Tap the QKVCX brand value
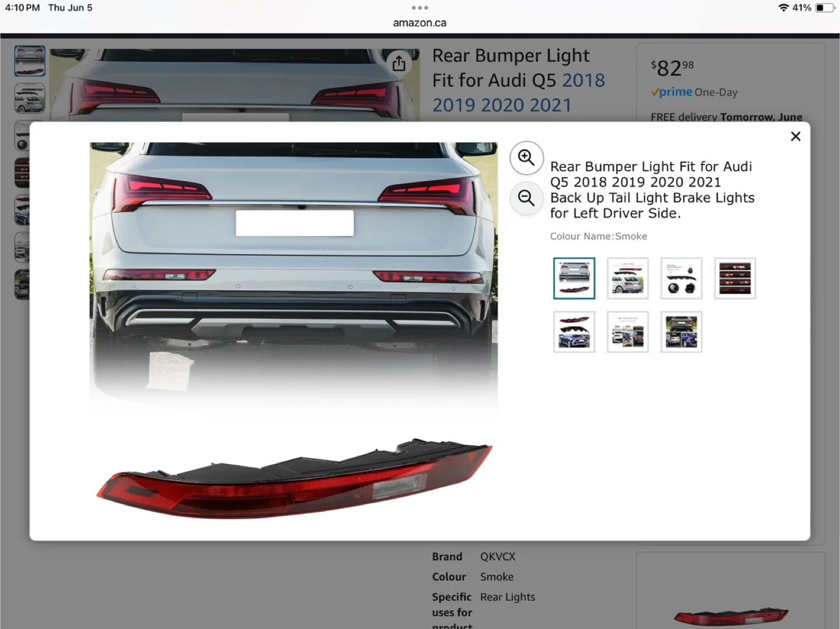Viewport: 840px width, 629px height. pyautogui.click(x=498, y=557)
